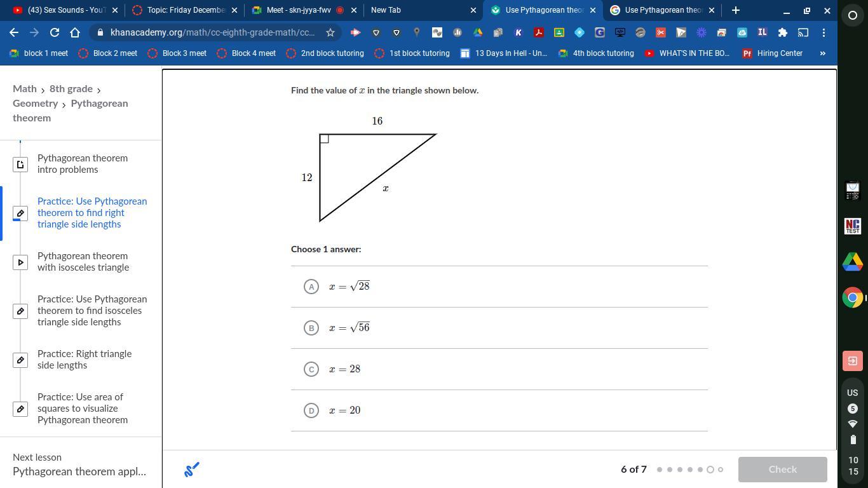Screen dimensions: 868x488
Task: Open Practice: find isosceles triangle side lengths
Action: pyautogui.click(x=92, y=311)
